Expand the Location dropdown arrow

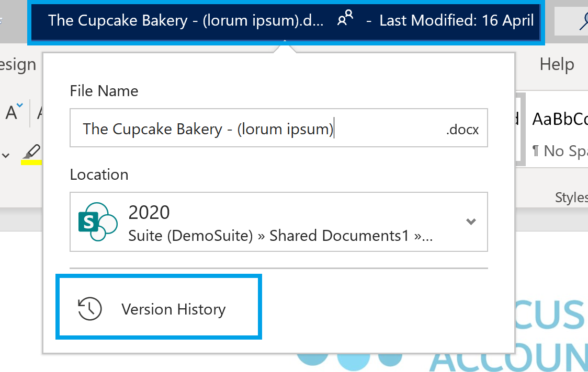tap(471, 222)
